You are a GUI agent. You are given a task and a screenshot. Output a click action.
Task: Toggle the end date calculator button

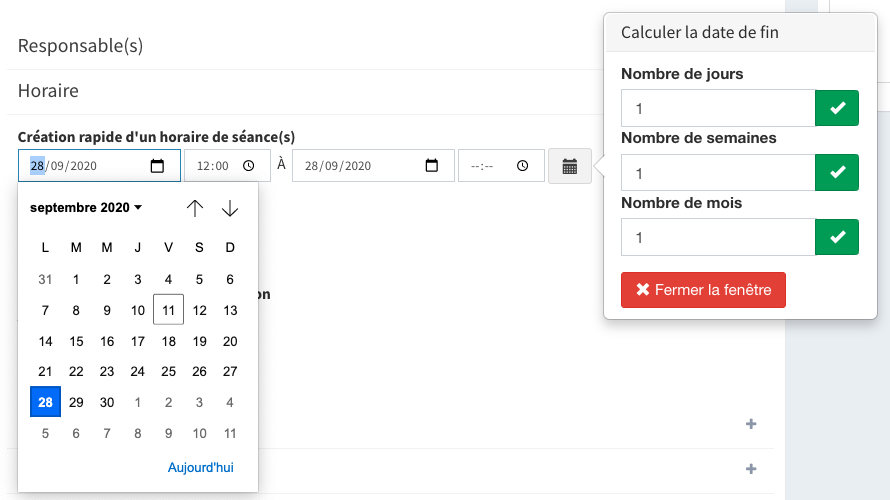570,166
